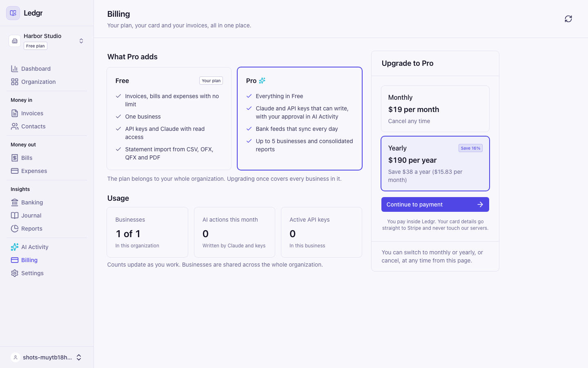Click the Organization grid icon
Screen dimensions: 588x368
(15, 82)
